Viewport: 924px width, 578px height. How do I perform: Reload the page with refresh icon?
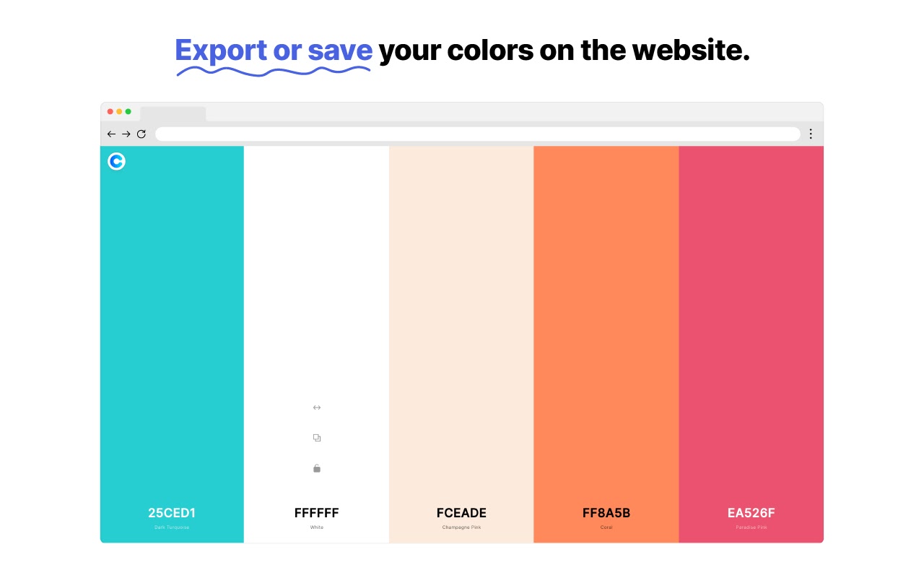point(141,134)
